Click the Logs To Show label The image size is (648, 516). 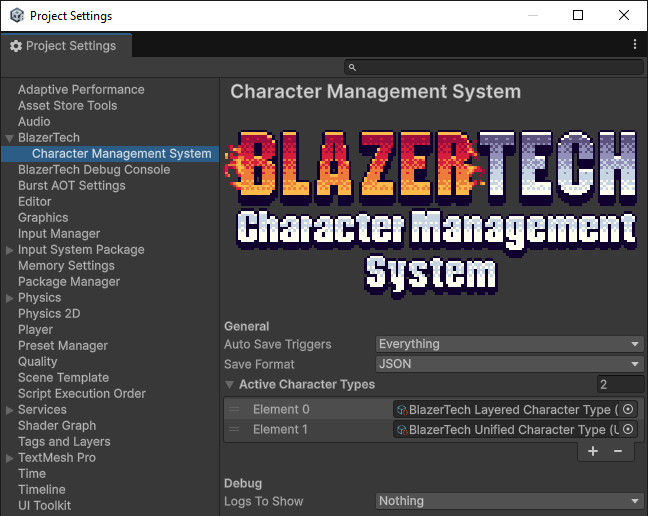tap(263, 502)
